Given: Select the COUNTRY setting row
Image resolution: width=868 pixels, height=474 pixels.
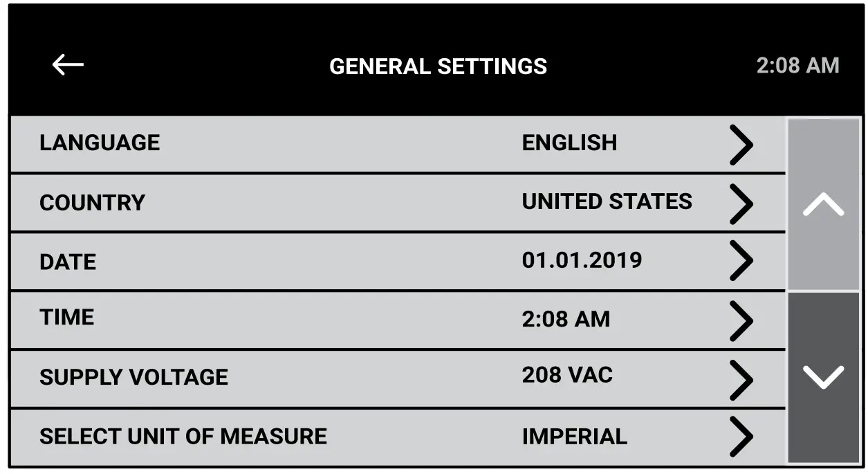Looking at the screenshot, I should click(277, 202).
